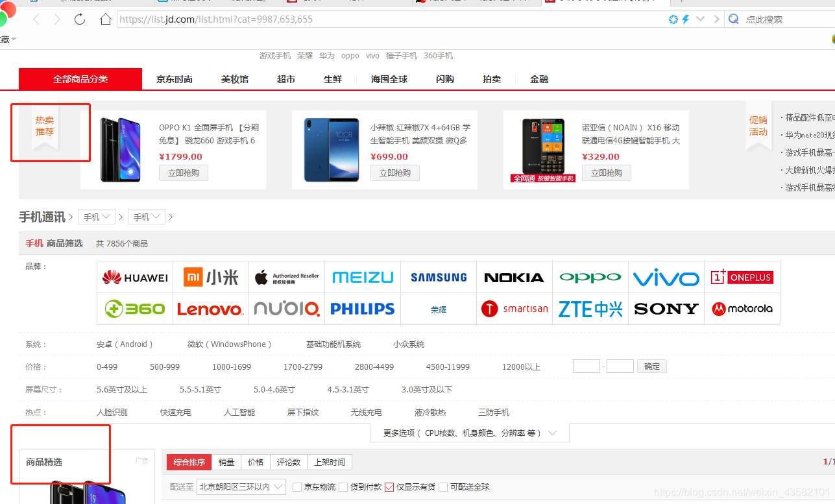Select the OnePlus brand logo
The image size is (835, 504).
pos(742,278)
